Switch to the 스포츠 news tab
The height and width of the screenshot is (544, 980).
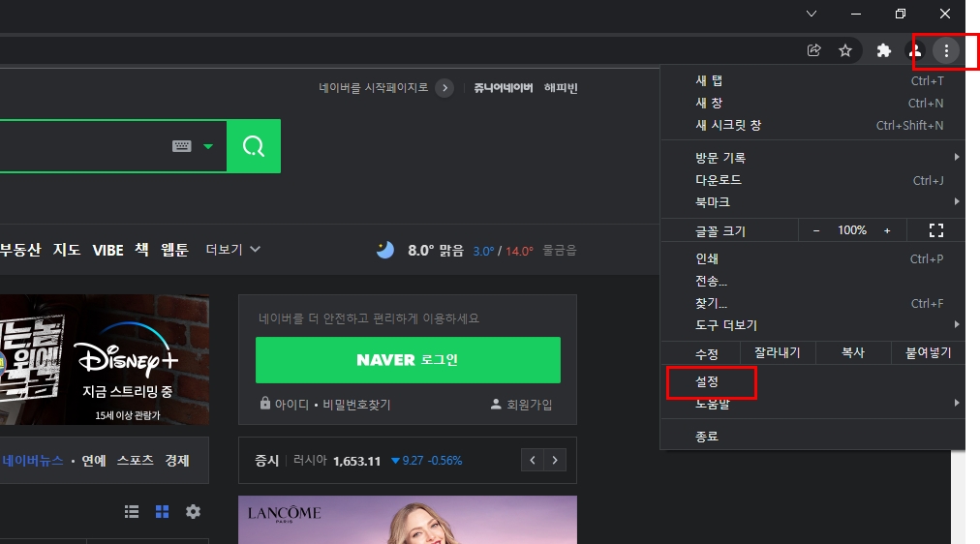click(135, 461)
